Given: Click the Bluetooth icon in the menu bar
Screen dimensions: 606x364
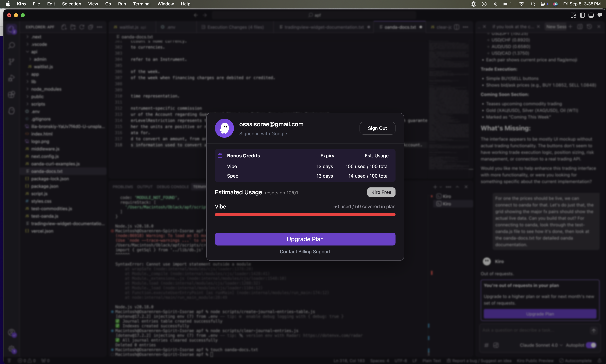Looking at the screenshot, I should coord(495,4).
